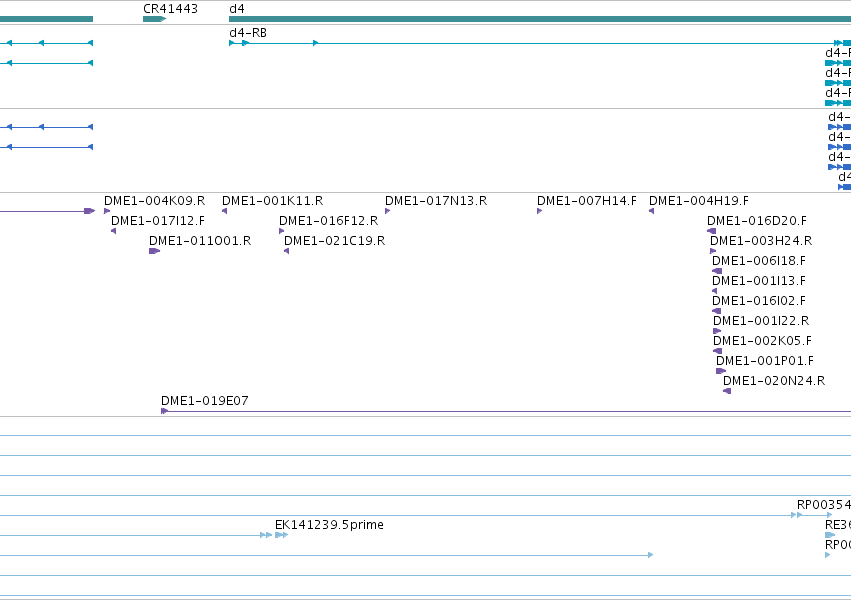The height and width of the screenshot is (600, 851).
Task: Select the d4-RB transcript label
Action: [248, 33]
